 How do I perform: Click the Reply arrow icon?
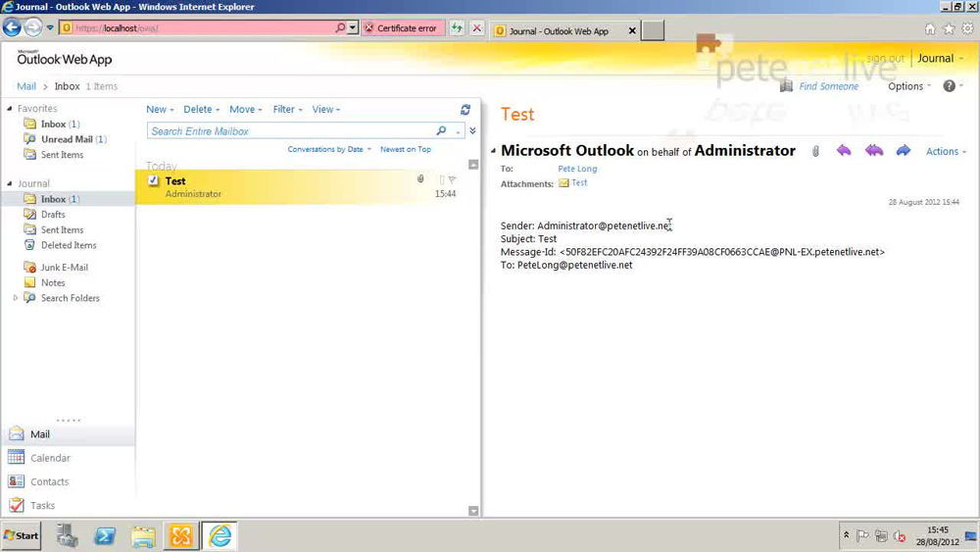click(x=844, y=150)
